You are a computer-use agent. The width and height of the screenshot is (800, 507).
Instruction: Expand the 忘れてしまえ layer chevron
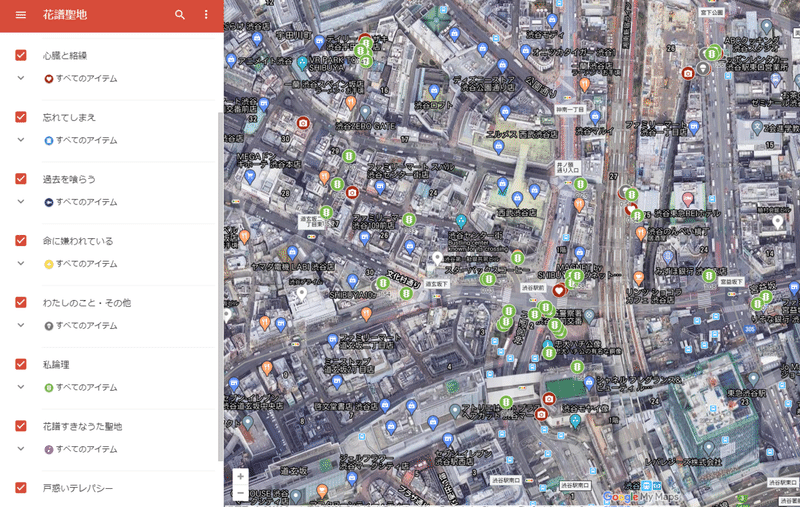click(20, 140)
